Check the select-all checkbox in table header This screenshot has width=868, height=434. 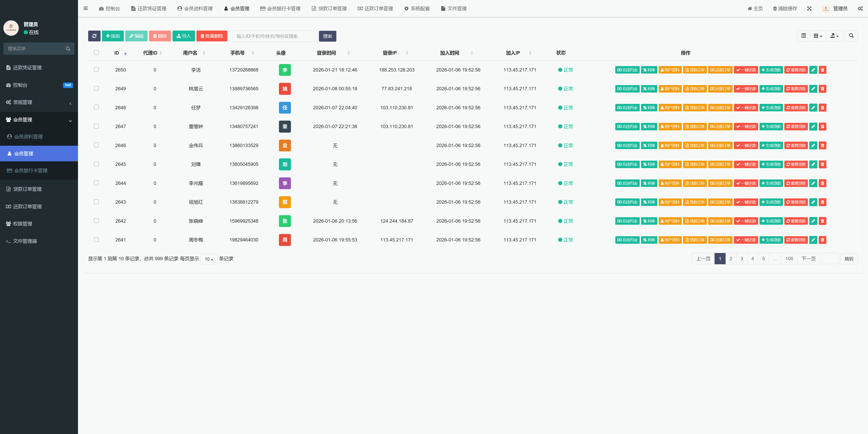96,52
